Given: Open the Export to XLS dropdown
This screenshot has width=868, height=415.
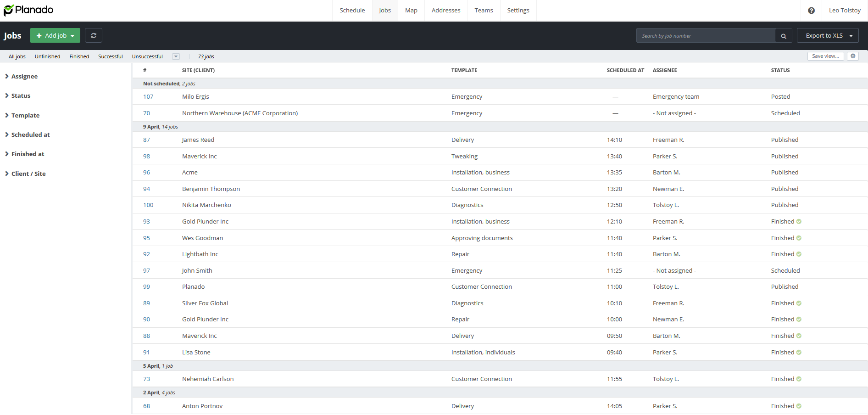Looking at the screenshot, I should coord(828,35).
